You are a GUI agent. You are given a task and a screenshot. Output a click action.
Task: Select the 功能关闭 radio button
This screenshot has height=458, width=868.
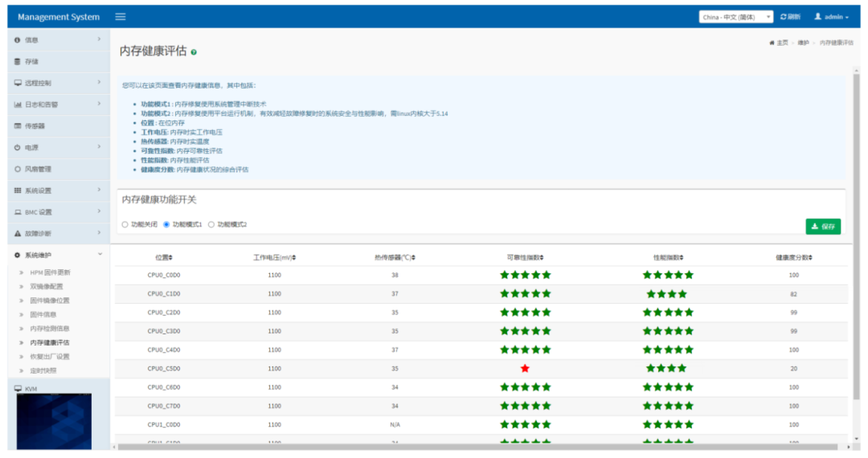[x=125, y=225]
